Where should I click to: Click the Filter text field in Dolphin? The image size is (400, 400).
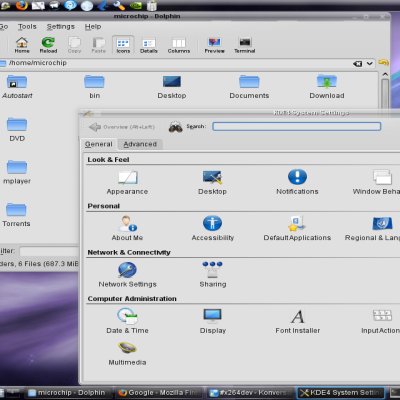49,251
